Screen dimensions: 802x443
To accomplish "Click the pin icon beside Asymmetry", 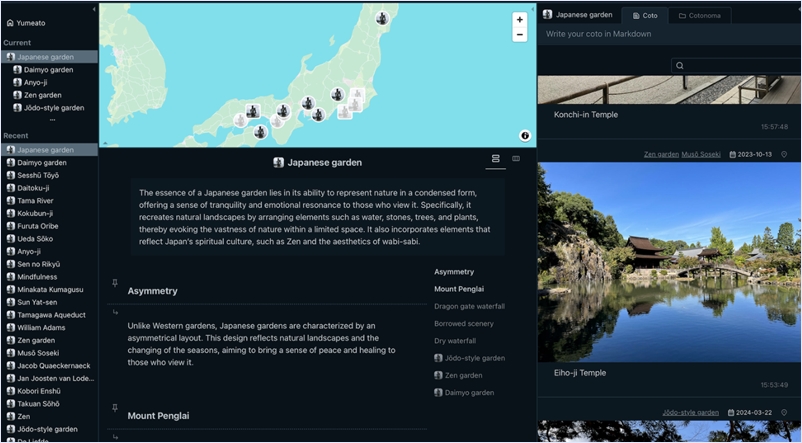I will (x=115, y=283).
